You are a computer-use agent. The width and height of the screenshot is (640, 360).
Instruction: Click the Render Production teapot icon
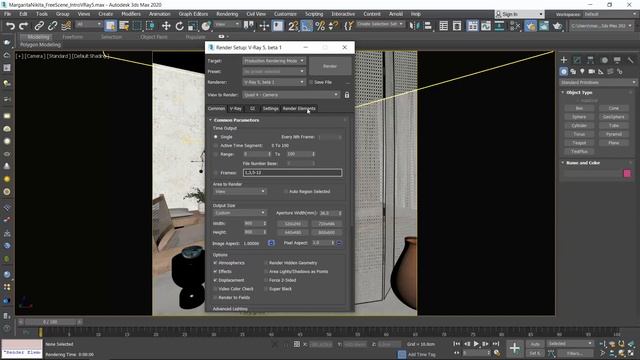(x=558, y=26)
